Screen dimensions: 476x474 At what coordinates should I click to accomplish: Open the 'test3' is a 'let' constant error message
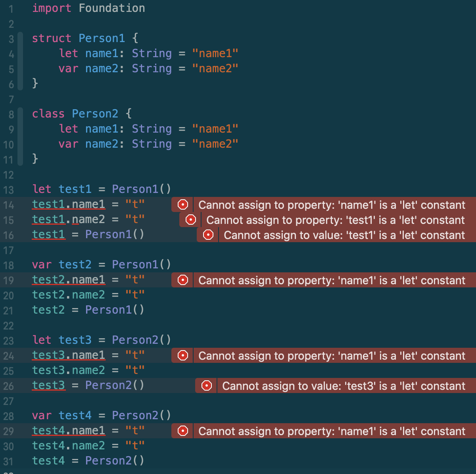[344, 386]
